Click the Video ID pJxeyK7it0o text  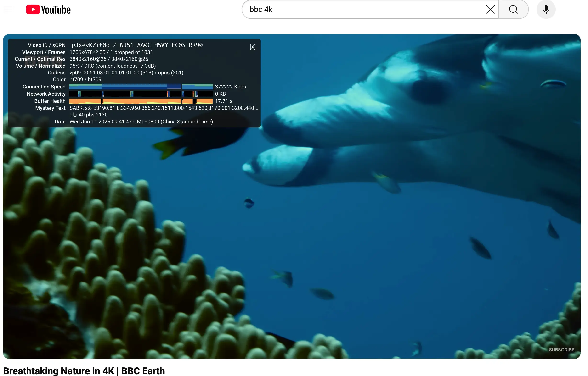90,45
